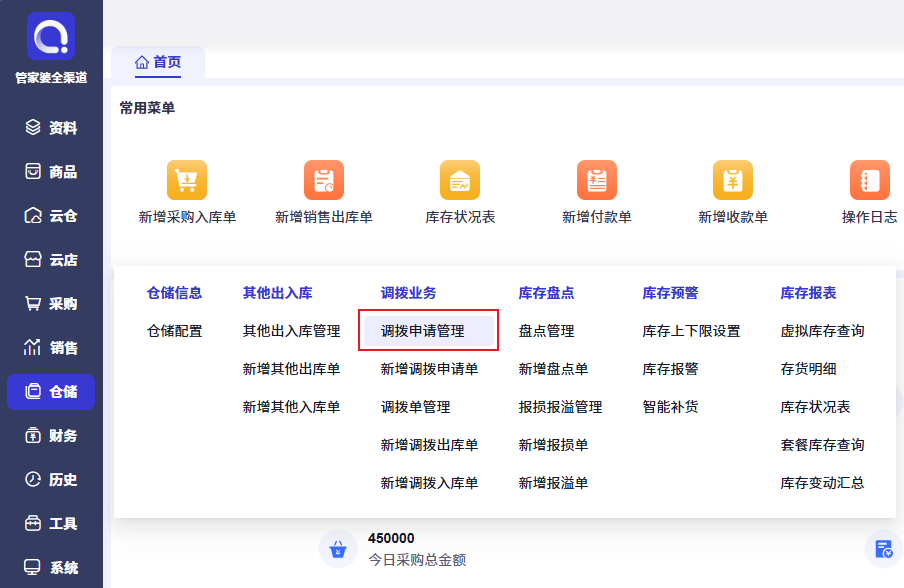Open the 商品 sidebar menu

coord(51,172)
